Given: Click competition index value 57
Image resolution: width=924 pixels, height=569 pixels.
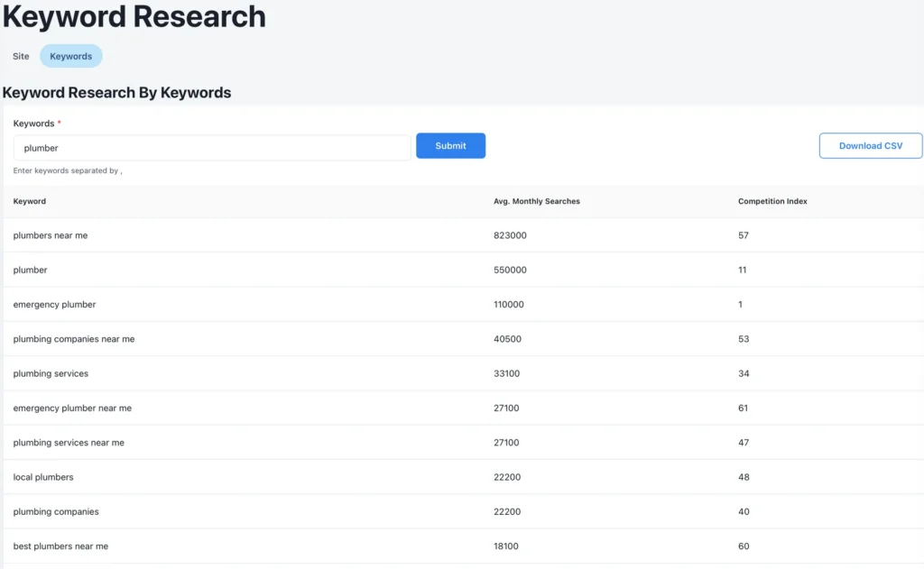Looking at the screenshot, I should pos(744,235).
